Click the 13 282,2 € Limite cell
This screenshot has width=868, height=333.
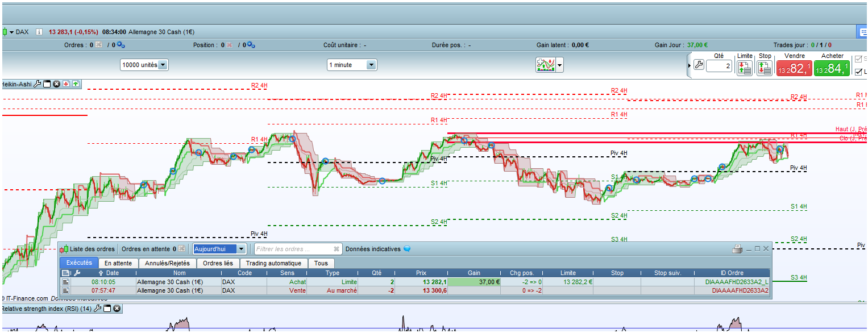[568, 282]
